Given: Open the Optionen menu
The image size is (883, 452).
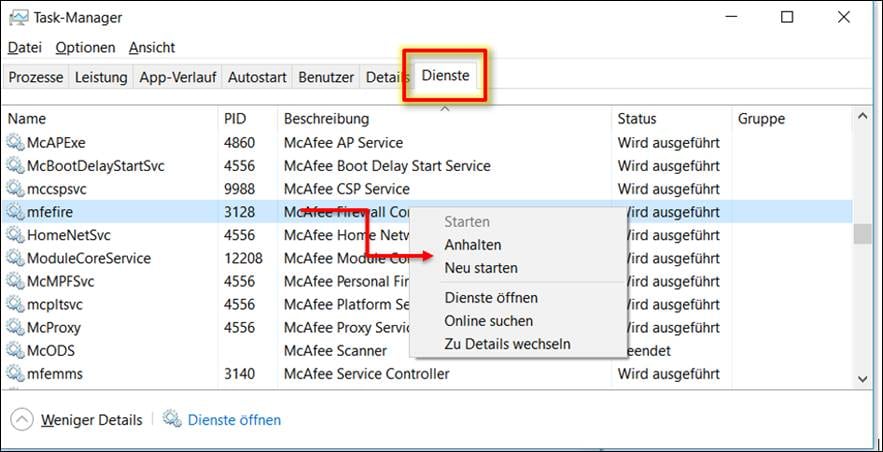Looking at the screenshot, I should pos(85,48).
